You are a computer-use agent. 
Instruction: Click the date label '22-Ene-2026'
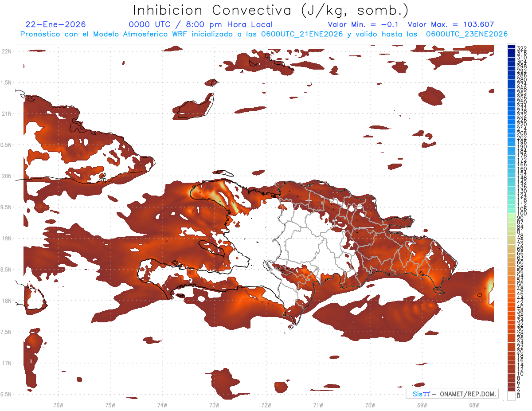tap(56, 24)
